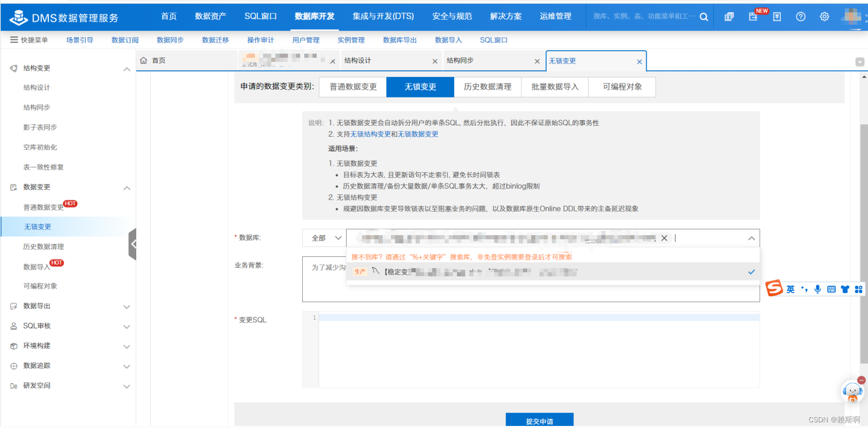Close the 结构同步 tab
868x428 pixels.
537,61
